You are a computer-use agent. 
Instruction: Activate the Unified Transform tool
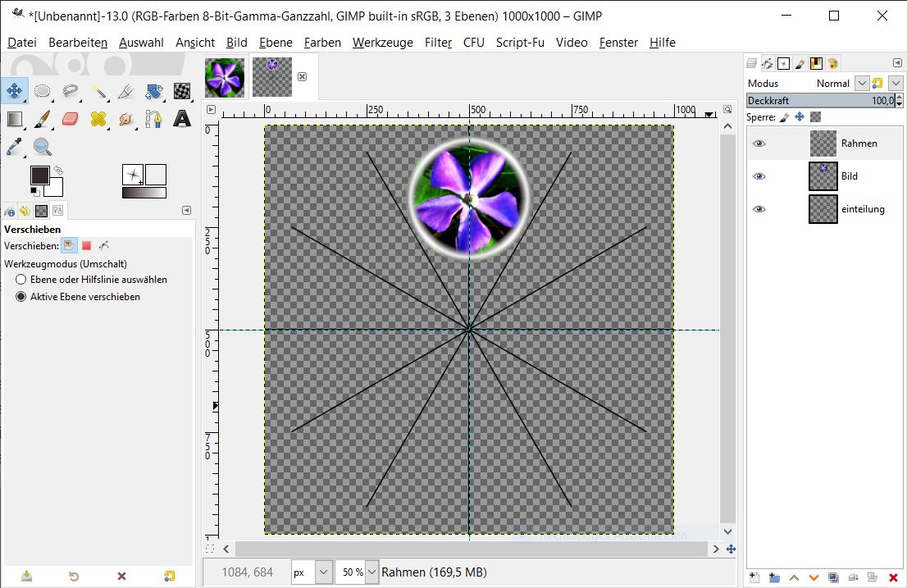pyautogui.click(x=154, y=91)
